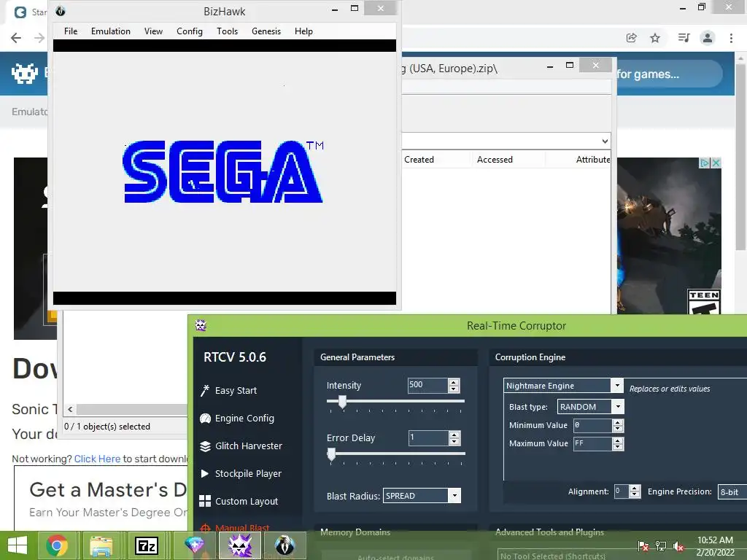Bookmark the page with the star icon
This screenshot has width=747, height=560.
(x=656, y=38)
